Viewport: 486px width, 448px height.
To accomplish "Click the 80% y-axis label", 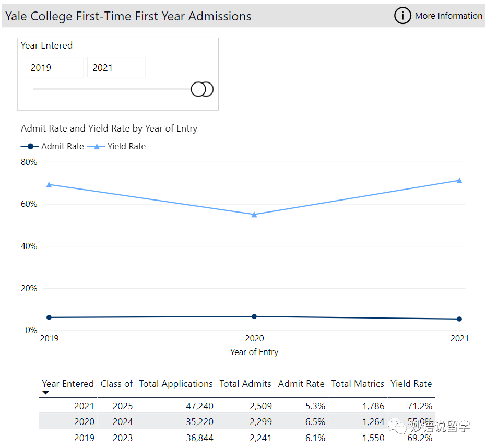I will point(29,162).
